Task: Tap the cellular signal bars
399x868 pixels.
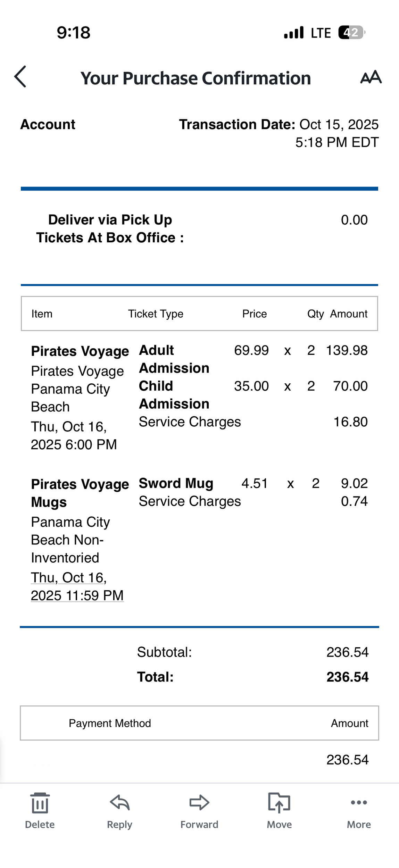Action: [x=294, y=33]
